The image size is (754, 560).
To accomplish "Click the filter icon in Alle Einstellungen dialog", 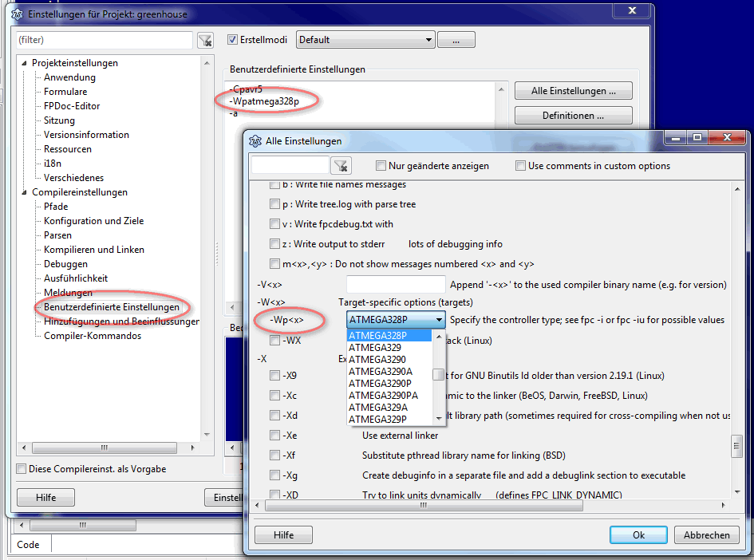I will [341, 165].
